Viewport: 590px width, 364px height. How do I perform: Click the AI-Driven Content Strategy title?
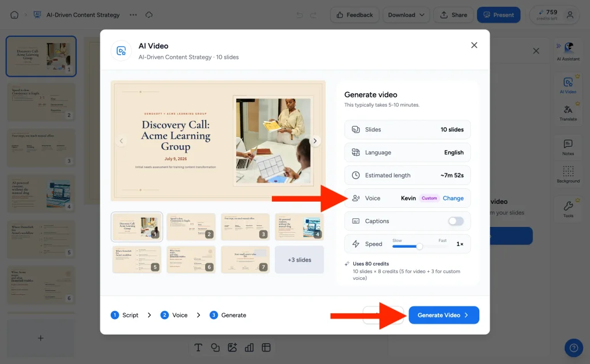pos(83,15)
